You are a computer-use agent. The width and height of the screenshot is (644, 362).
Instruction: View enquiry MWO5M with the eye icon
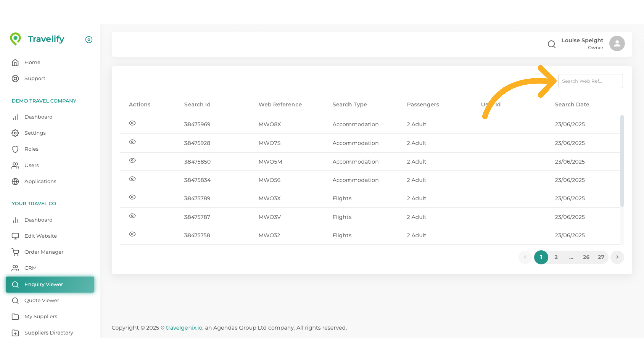(x=132, y=161)
